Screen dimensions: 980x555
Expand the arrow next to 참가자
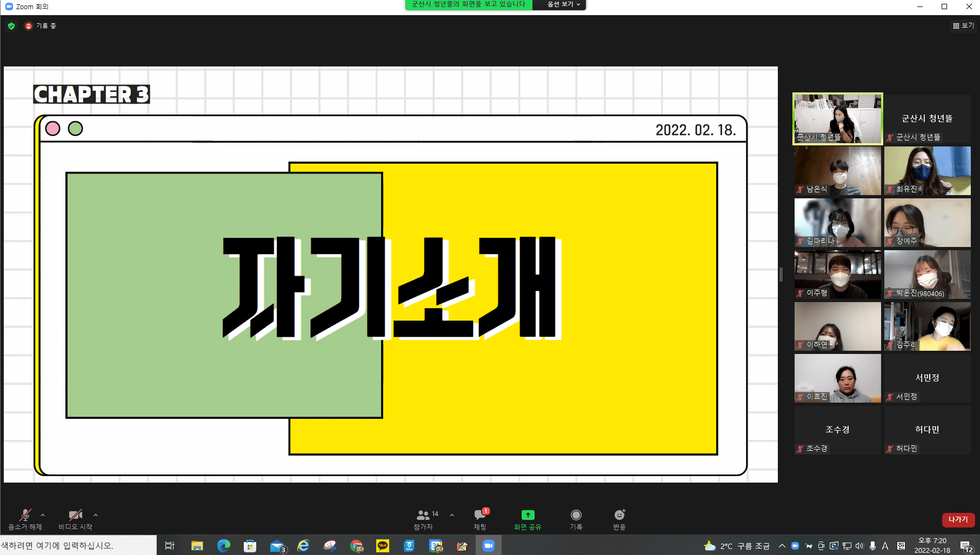[452, 515]
